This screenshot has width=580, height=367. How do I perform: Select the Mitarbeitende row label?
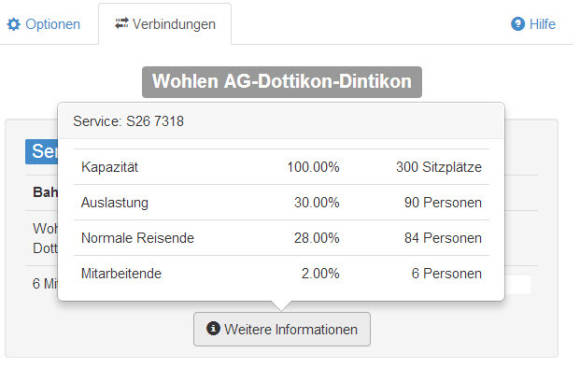tap(121, 273)
